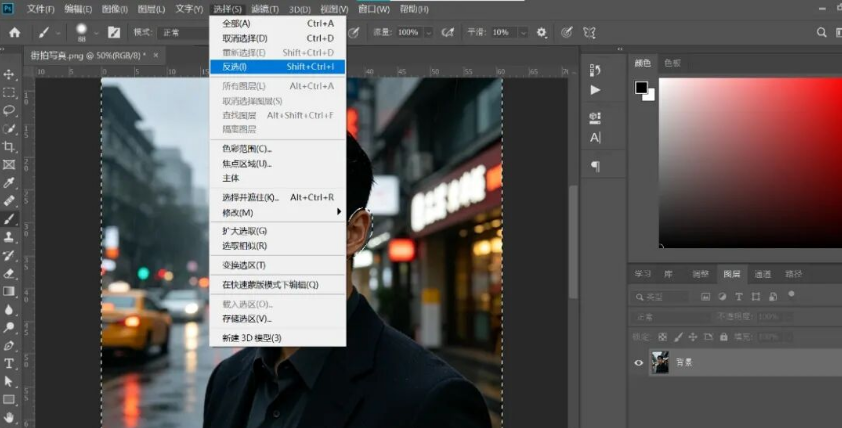The width and height of the screenshot is (842, 428).
Task: Pick a color in the red color field
Action: [750, 163]
